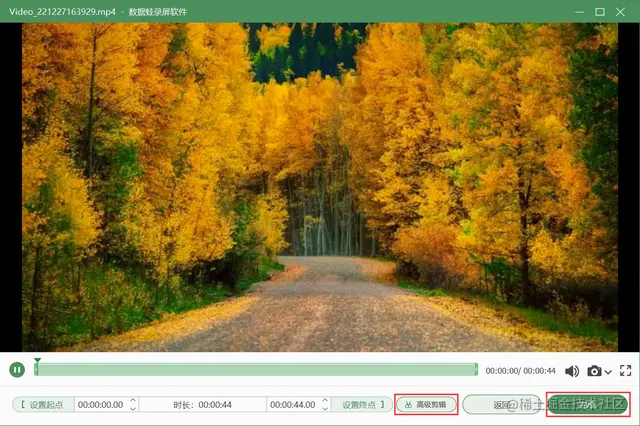This screenshot has height=426, width=640.
Task: Click the start time field 00:00:00.00
Action: click(x=101, y=405)
